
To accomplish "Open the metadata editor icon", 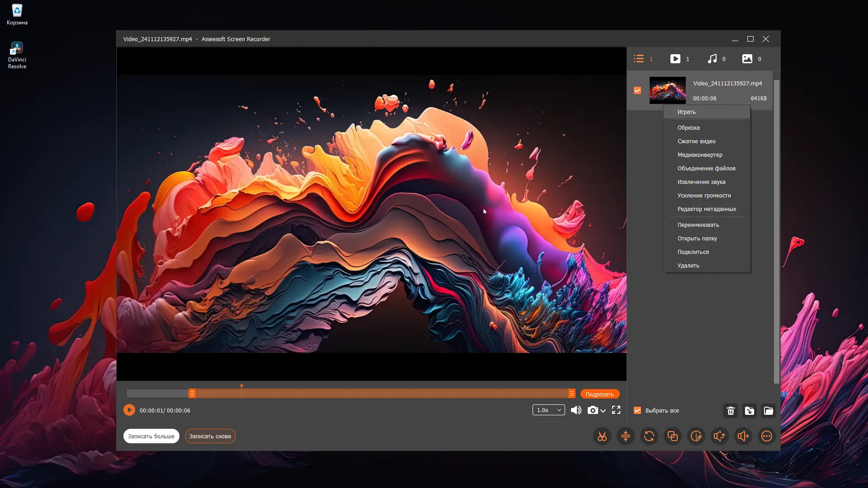I will tap(696, 436).
